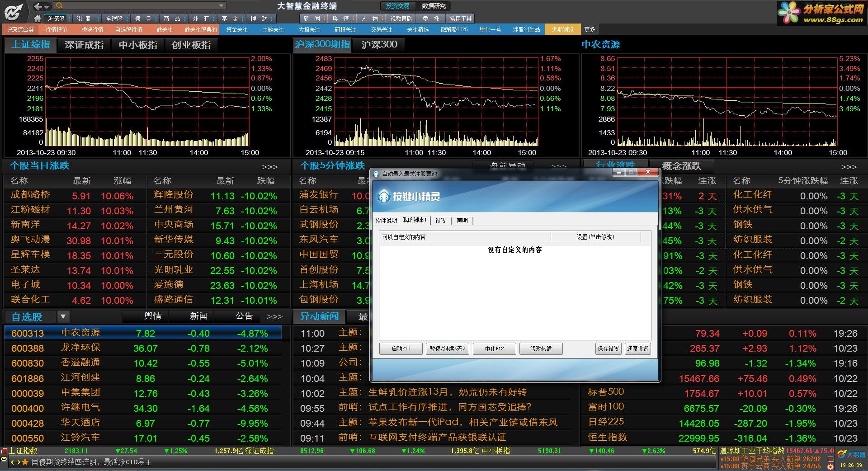Click the orange star icon in the ticker
This screenshot has width=868, height=471.
[x=25, y=462]
